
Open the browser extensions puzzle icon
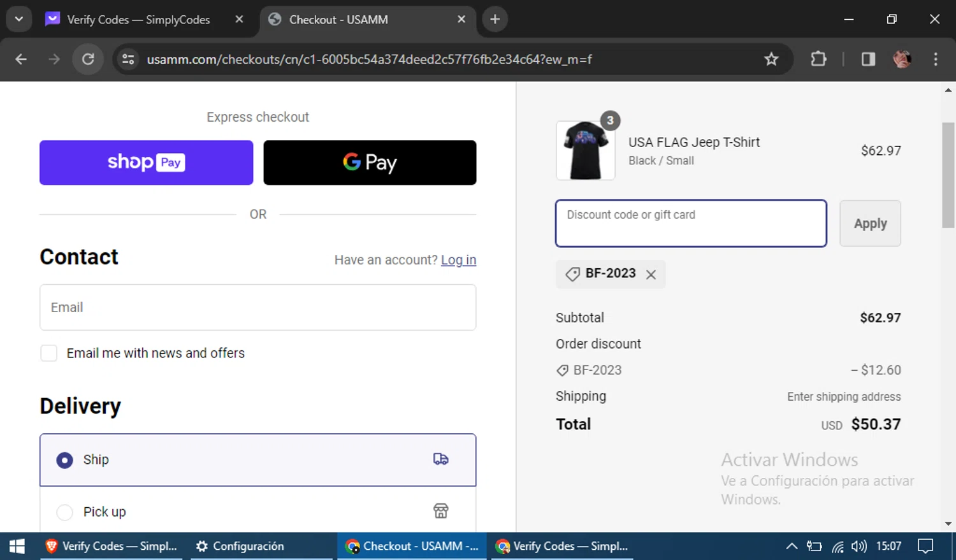pyautogui.click(x=818, y=59)
